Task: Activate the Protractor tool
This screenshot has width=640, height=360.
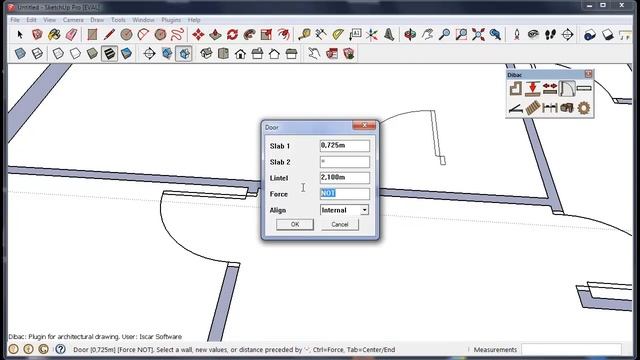Action: point(338,35)
